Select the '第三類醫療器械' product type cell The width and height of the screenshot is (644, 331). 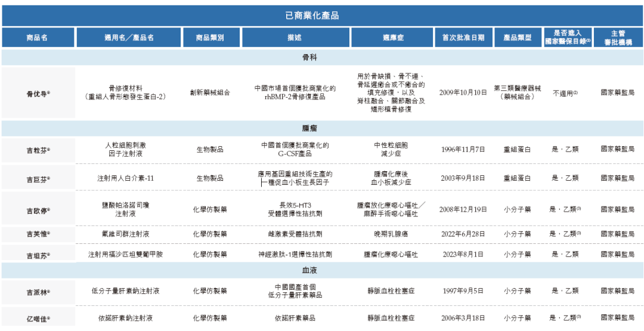[517, 92]
